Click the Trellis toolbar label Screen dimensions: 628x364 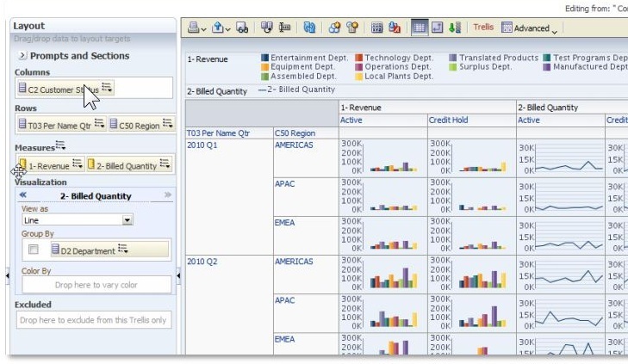pyautogui.click(x=483, y=28)
